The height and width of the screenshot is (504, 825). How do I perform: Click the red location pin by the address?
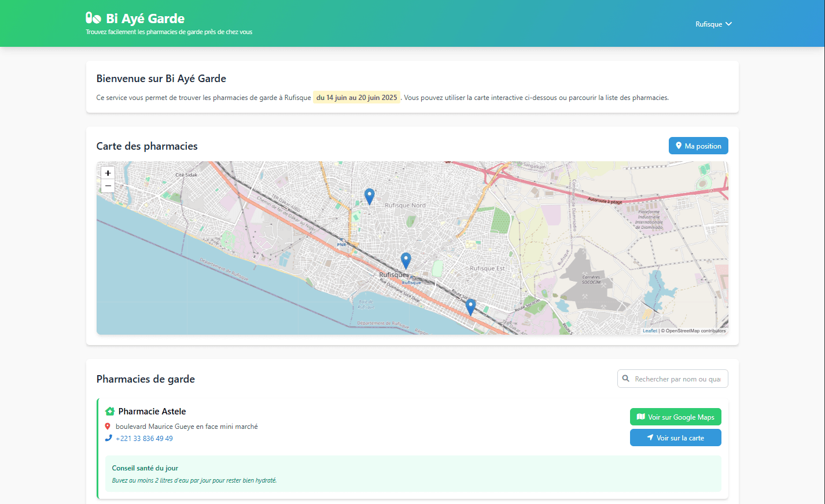coord(108,427)
